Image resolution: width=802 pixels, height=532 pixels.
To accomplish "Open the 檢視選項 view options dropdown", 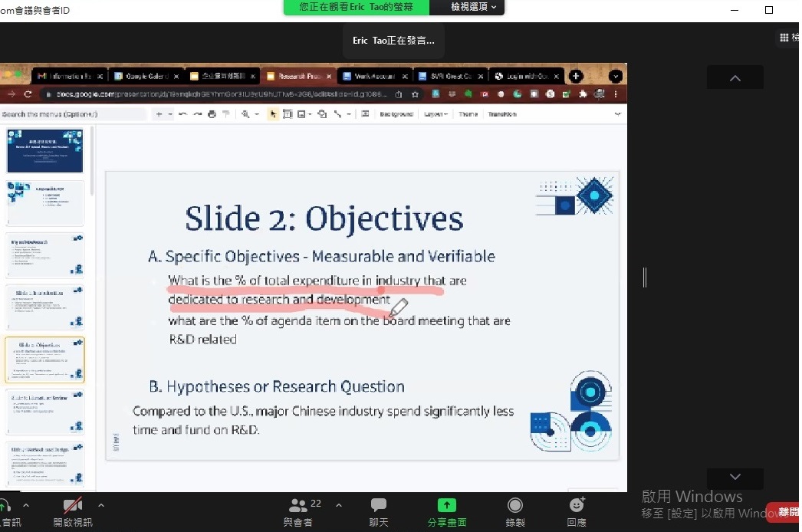I will coord(472,7).
